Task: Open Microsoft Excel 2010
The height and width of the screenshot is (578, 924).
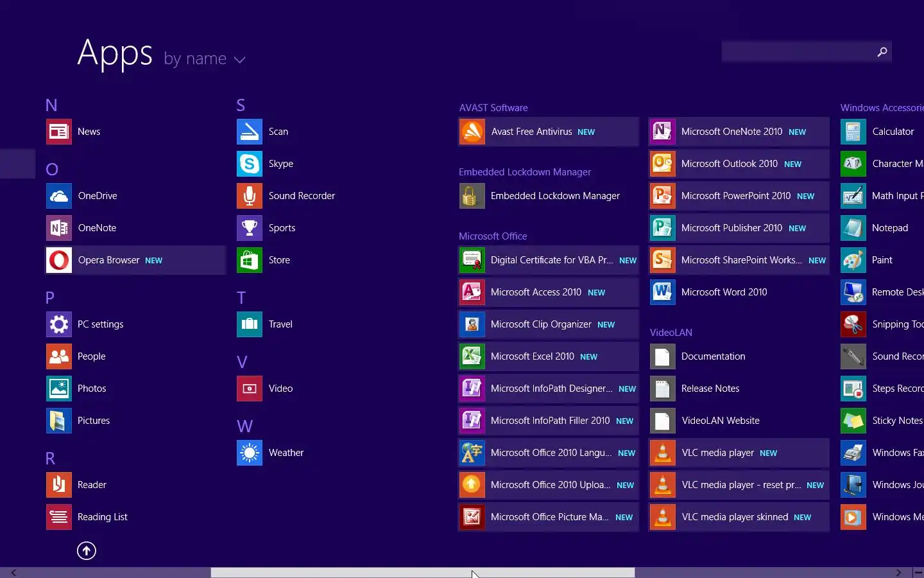Action: [549, 356]
